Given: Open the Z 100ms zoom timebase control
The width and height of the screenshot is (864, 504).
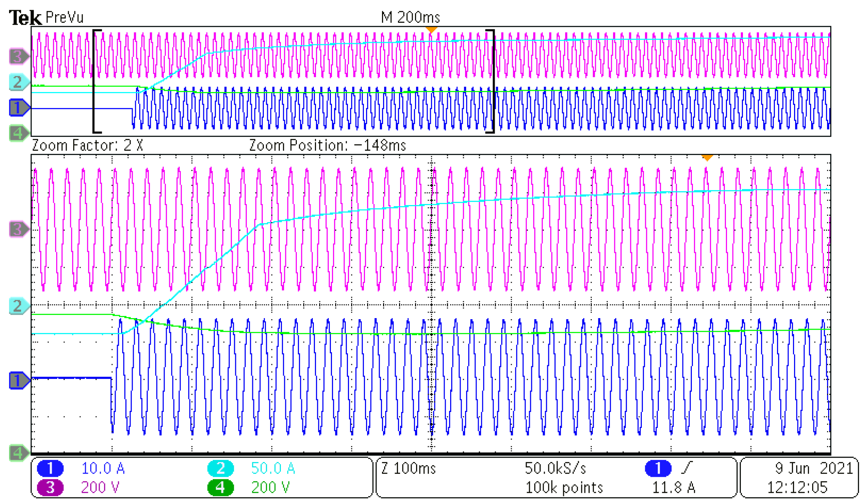Looking at the screenshot, I should (x=408, y=468).
